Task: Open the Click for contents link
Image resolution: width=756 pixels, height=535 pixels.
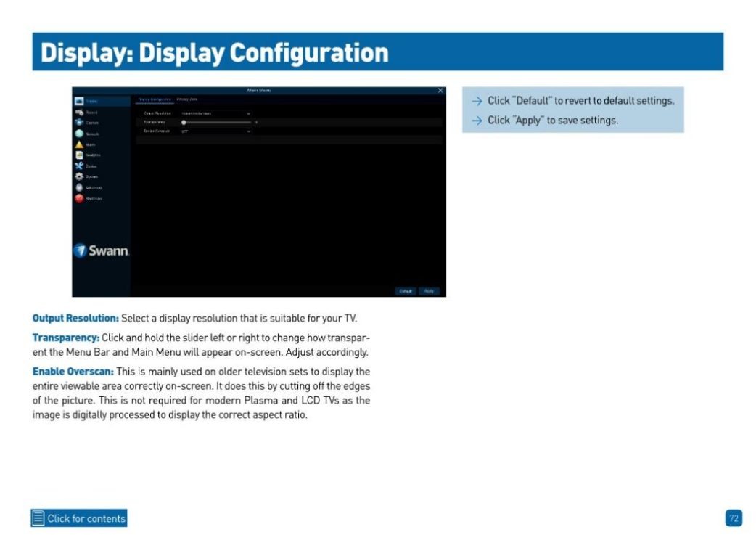Action: click(79, 518)
